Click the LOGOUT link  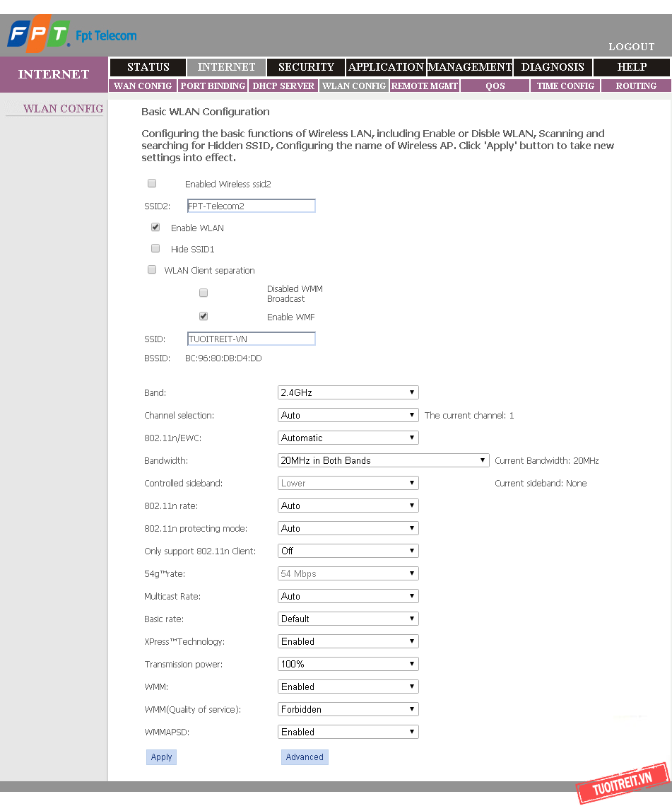[x=632, y=47]
